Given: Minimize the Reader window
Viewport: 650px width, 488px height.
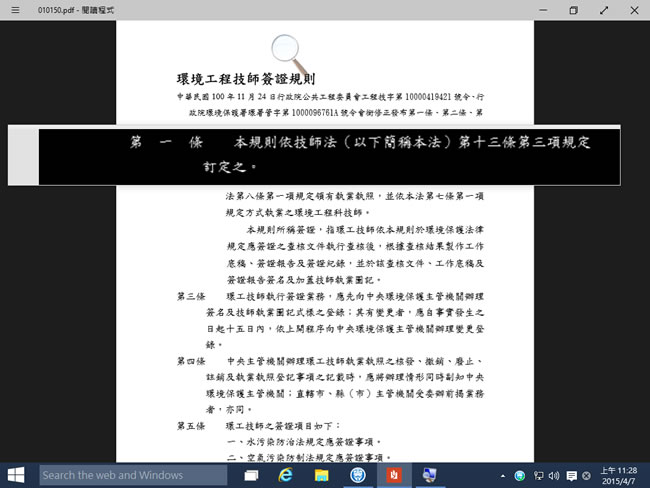Looking at the screenshot, I should pos(542,10).
